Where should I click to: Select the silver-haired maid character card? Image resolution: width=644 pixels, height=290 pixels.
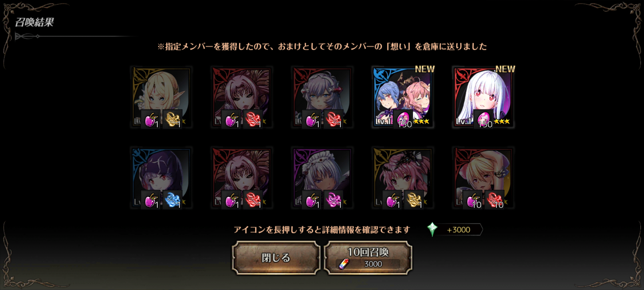pyautogui.click(x=322, y=178)
